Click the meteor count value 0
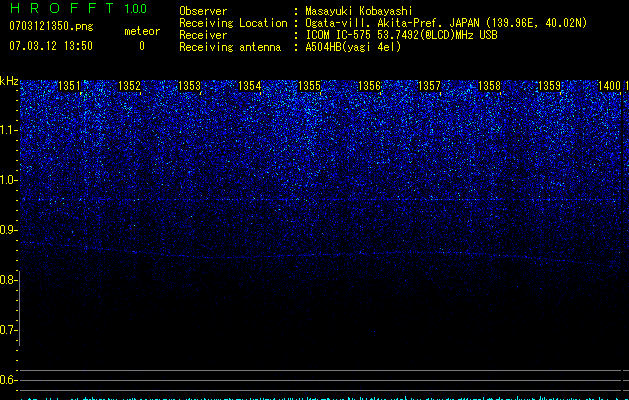 pyautogui.click(x=142, y=46)
